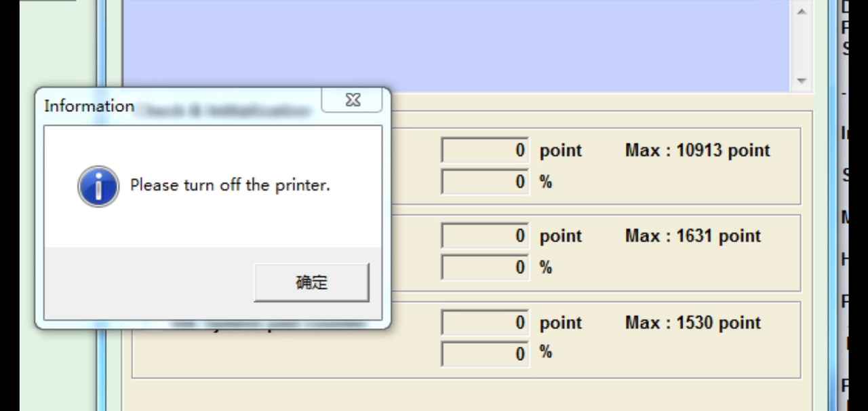This screenshot has height=411, width=868.
Task: Select point field beside Max 1530
Action: click(484, 323)
